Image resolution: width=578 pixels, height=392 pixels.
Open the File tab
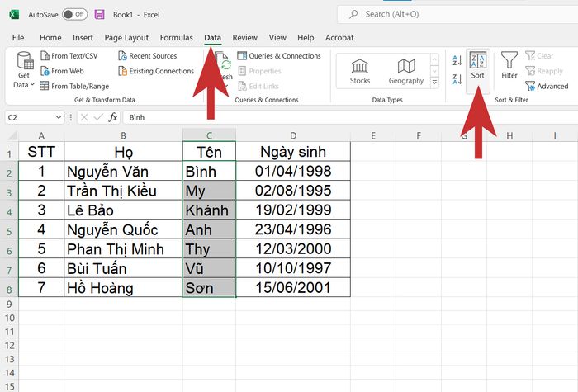click(18, 38)
